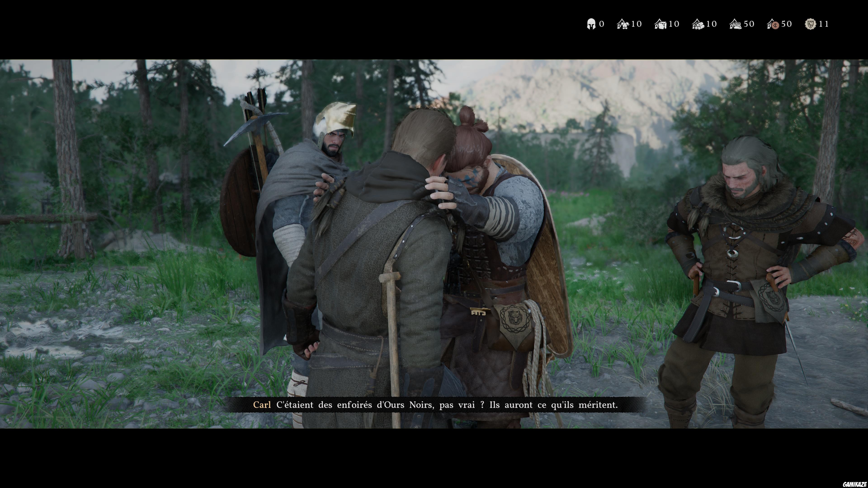Select the camp wood logs icon
Image resolution: width=868 pixels, height=488 pixels.
(x=698, y=24)
